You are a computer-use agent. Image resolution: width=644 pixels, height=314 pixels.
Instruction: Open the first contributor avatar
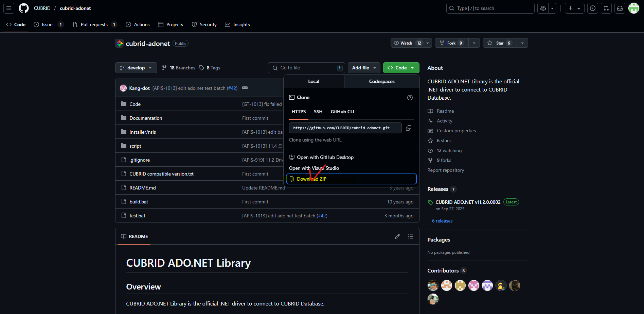(x=433, y=285)
